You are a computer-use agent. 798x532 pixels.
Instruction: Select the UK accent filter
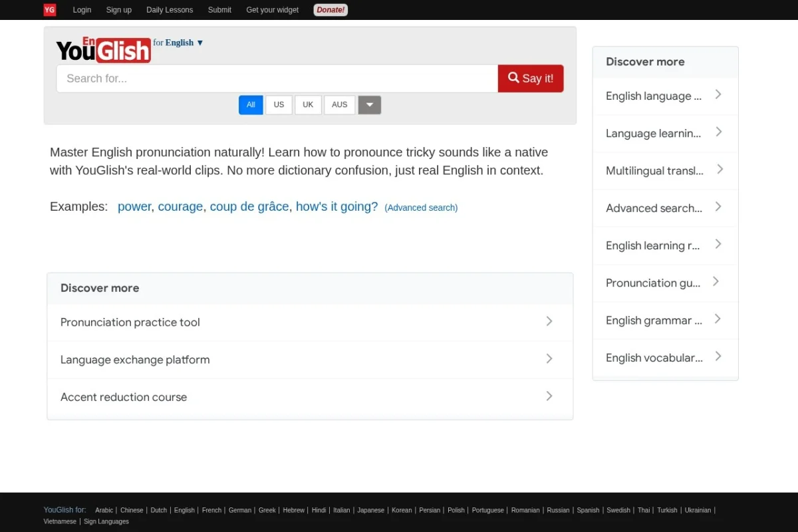pos(308,105)
